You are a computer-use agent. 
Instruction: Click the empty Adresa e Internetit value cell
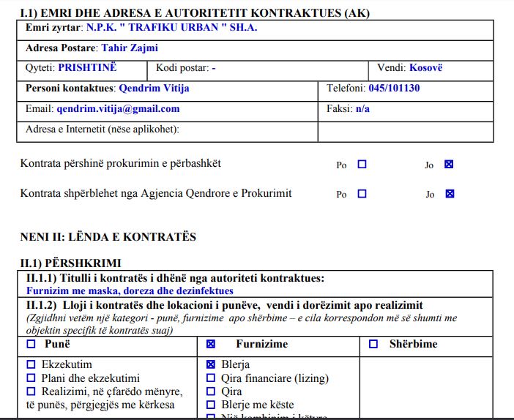point(406,132)
